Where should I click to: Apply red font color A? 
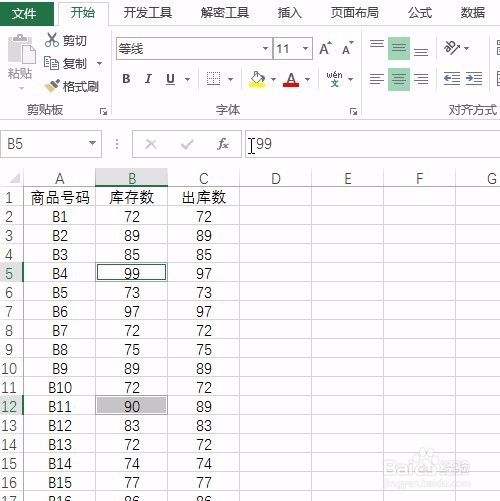[291, 79]
